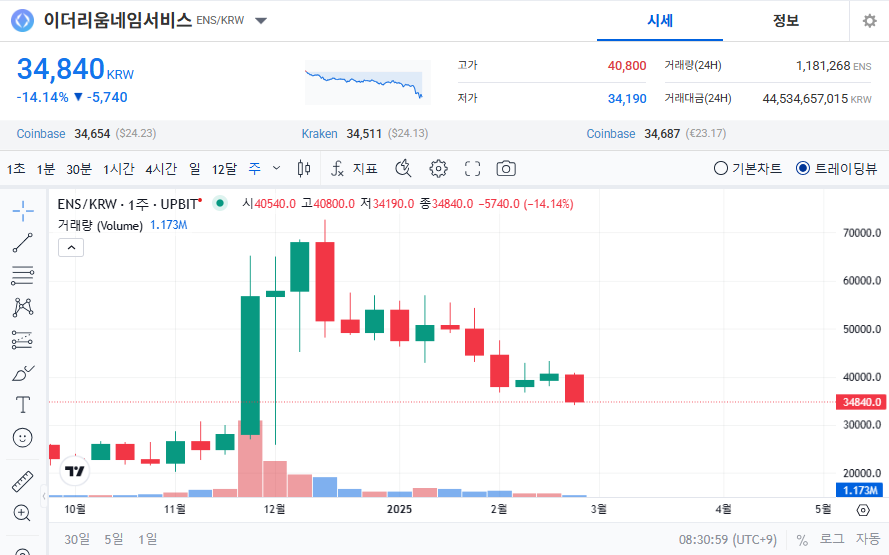Toggle 로그 logarithmic scale

[x=832, y=539]
